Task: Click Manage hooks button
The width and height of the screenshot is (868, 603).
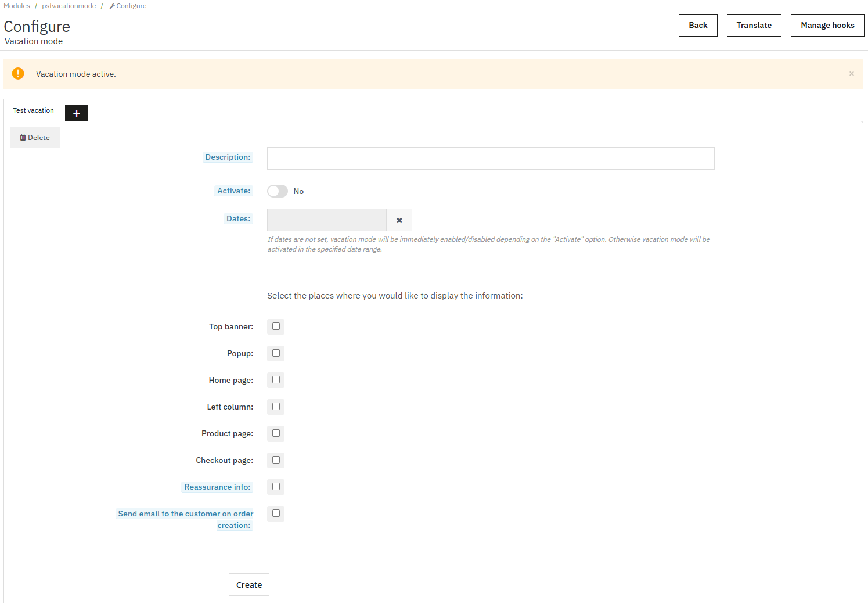Action: [x=827, y=25]
